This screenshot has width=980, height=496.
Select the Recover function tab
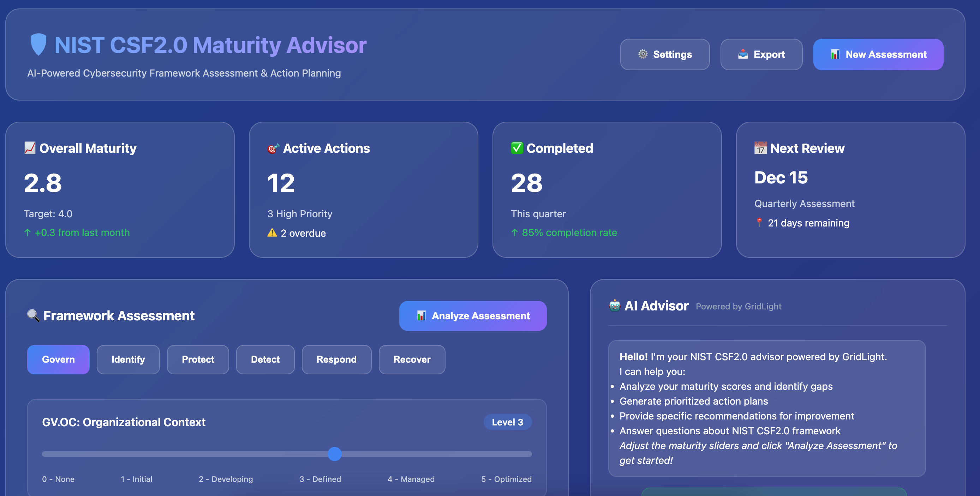[x=412, y=359]
